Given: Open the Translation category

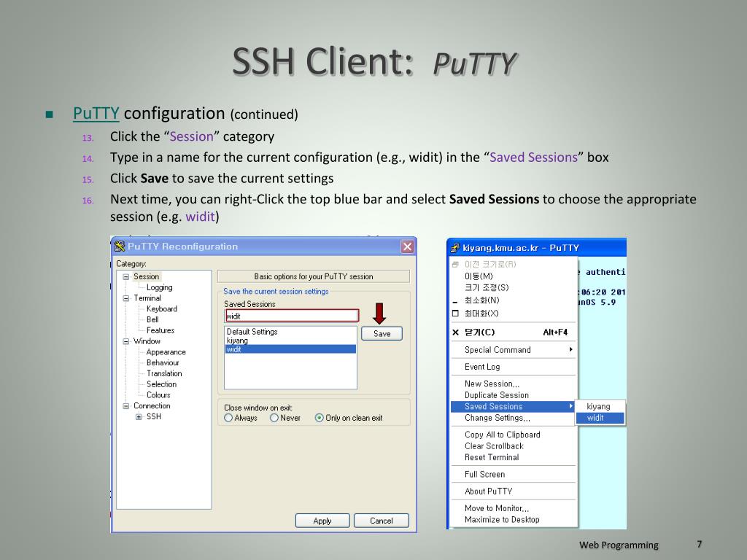Looking at the screenshot, I should click(x=164, y=374).
